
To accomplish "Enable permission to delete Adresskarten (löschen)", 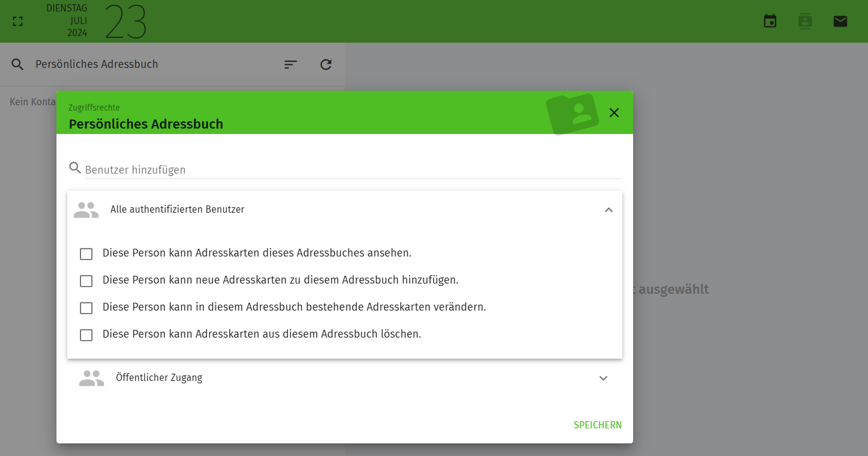I will pyautogui.click(x=86, y=335).
